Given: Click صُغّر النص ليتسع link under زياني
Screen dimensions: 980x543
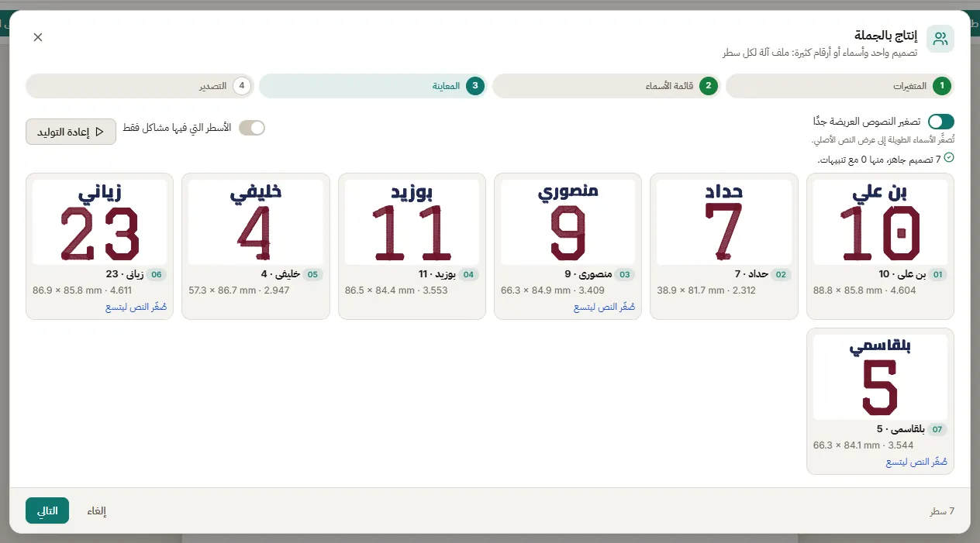Looking at the screenshot, I should click(136, 308).
